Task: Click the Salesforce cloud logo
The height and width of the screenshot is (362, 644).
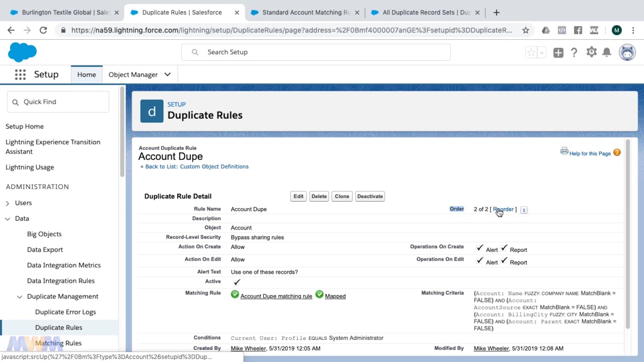Action: [22, 52]
